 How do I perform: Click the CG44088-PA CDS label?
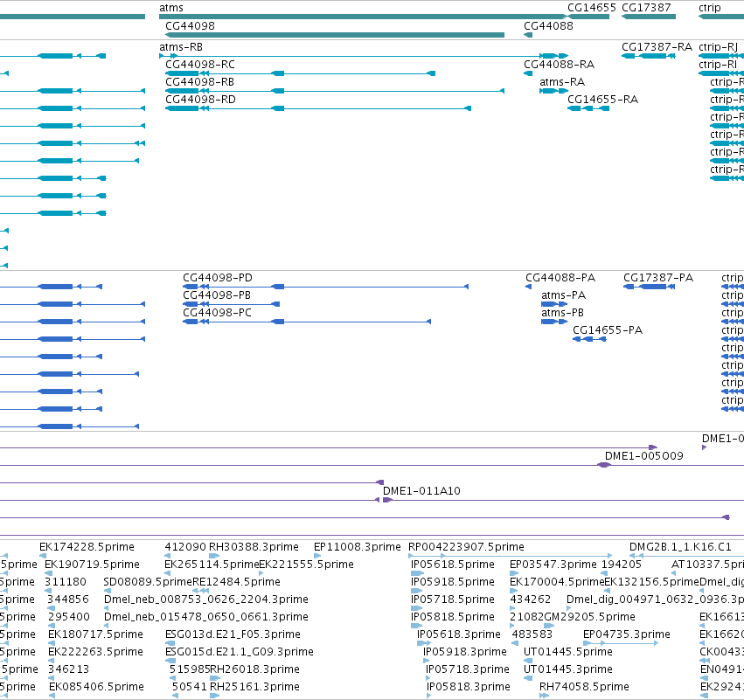pyautogui.click(x=560, y=277)
